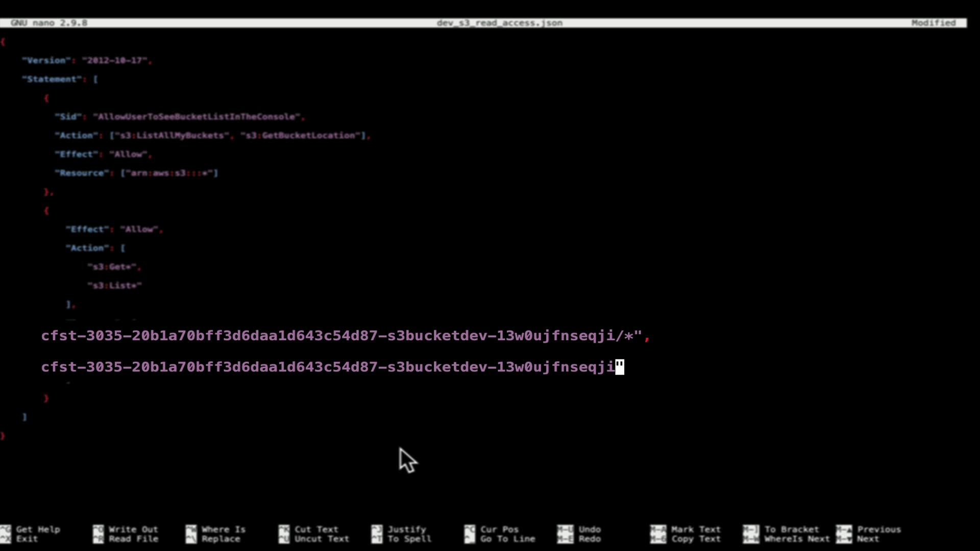
Task: Click the Undo shortcut key icon
Action: pyautogui.click(x=565, y=530)
